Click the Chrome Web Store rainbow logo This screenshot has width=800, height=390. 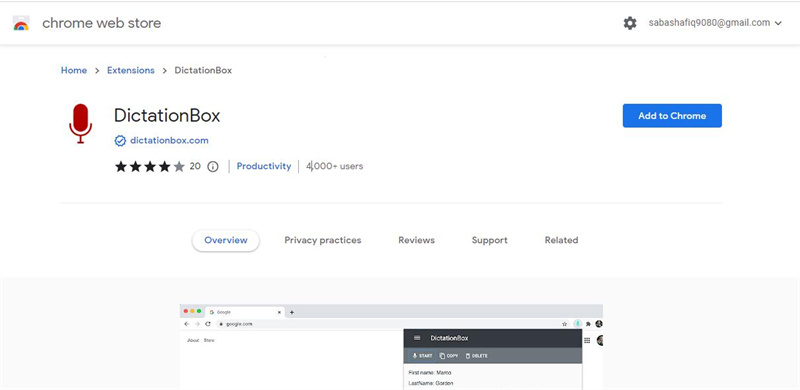[x=21, y=23]
